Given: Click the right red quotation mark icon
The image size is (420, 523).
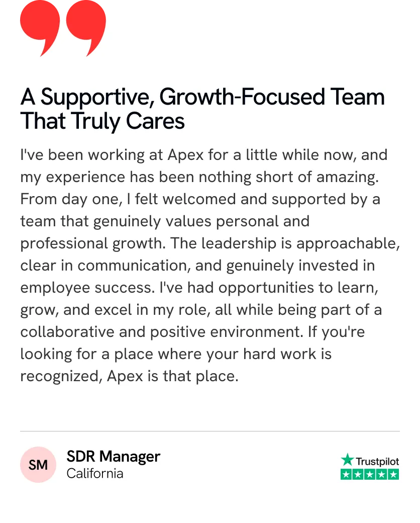Looking at the screenshot, I should (x=86, y=28).
